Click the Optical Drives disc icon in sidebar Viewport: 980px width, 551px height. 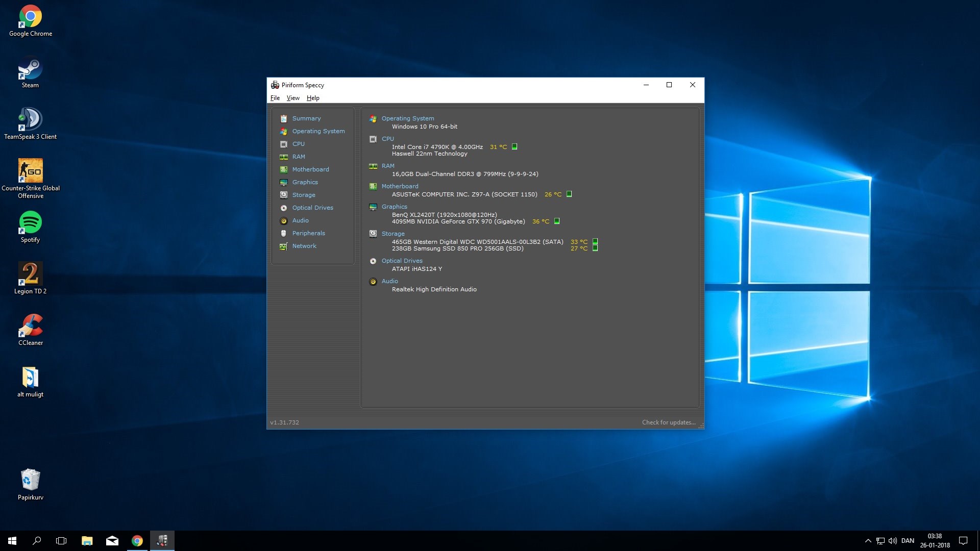[x=284, y=208]
